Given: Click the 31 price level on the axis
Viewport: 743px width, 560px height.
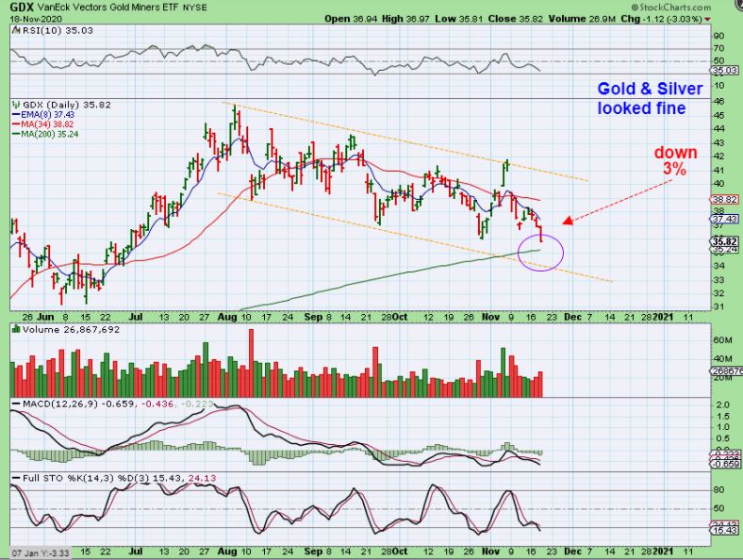Looking at the screenshot, I should [x=718, y=306].
